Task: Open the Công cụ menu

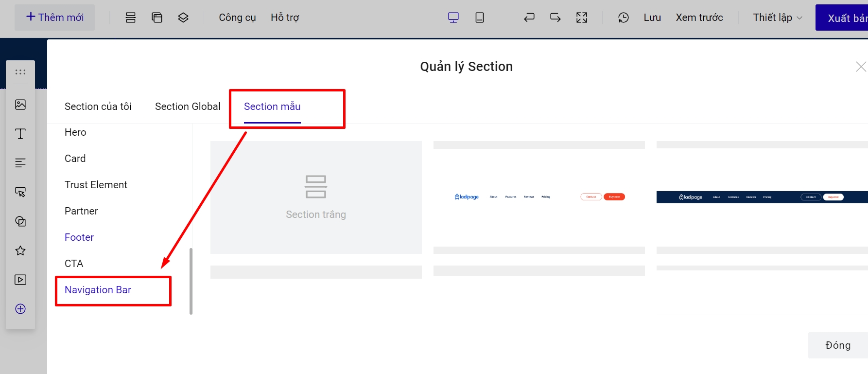Action: [x=237, y=18]
